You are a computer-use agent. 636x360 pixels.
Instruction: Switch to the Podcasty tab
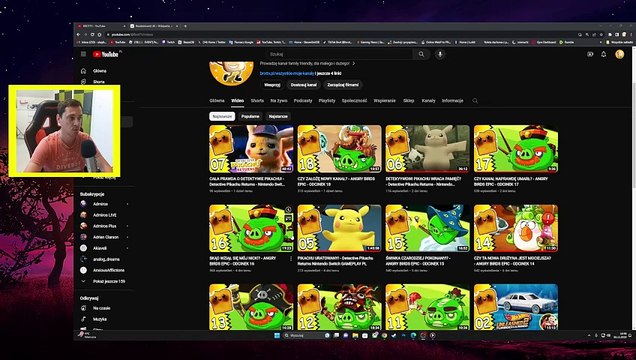[x=303, y=101]
